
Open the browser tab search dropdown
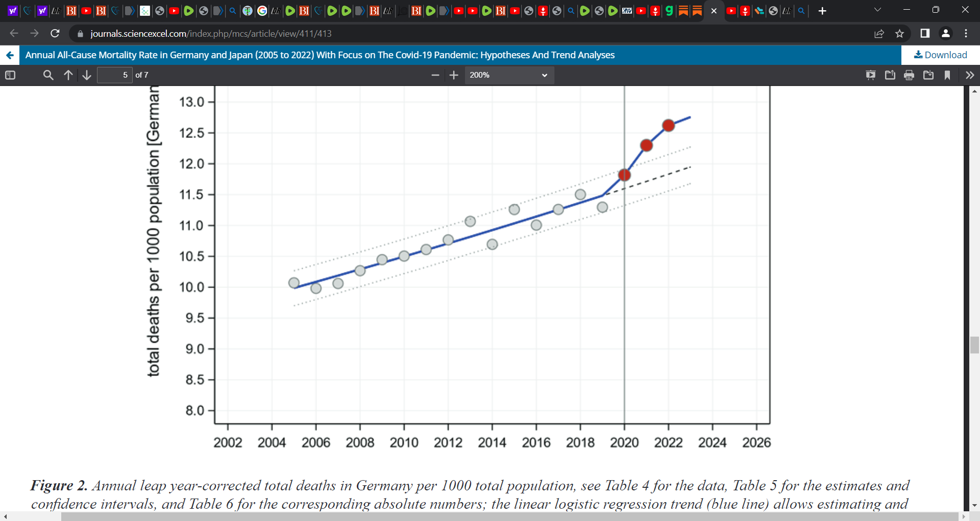pyautogui.click(x=877, y=10)
